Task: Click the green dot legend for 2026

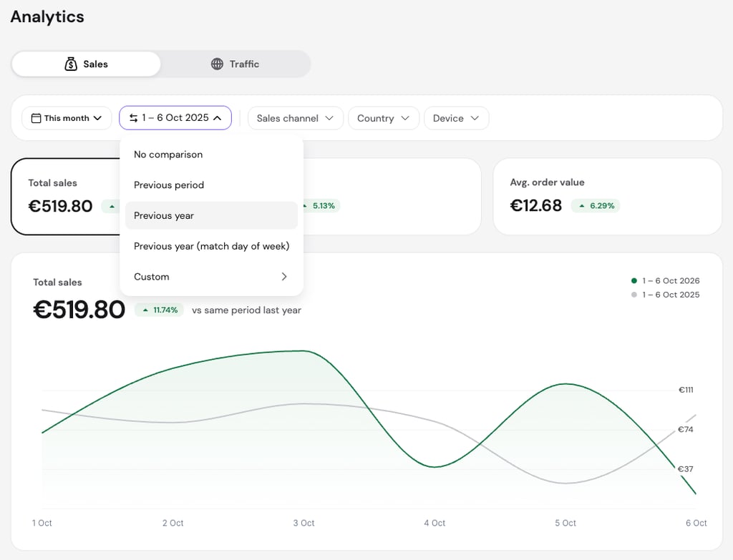Action: [x=634, y=280]
